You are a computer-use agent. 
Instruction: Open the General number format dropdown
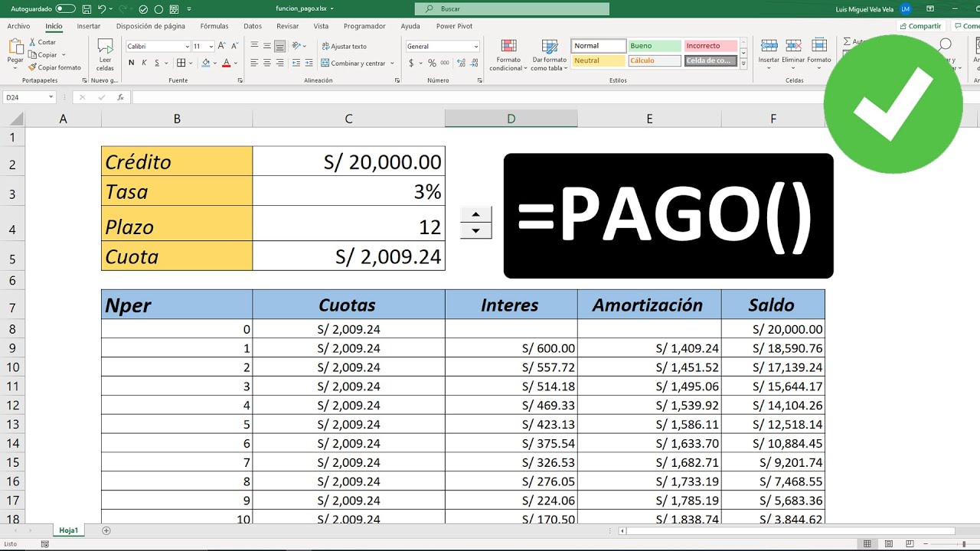click(443, 47)
